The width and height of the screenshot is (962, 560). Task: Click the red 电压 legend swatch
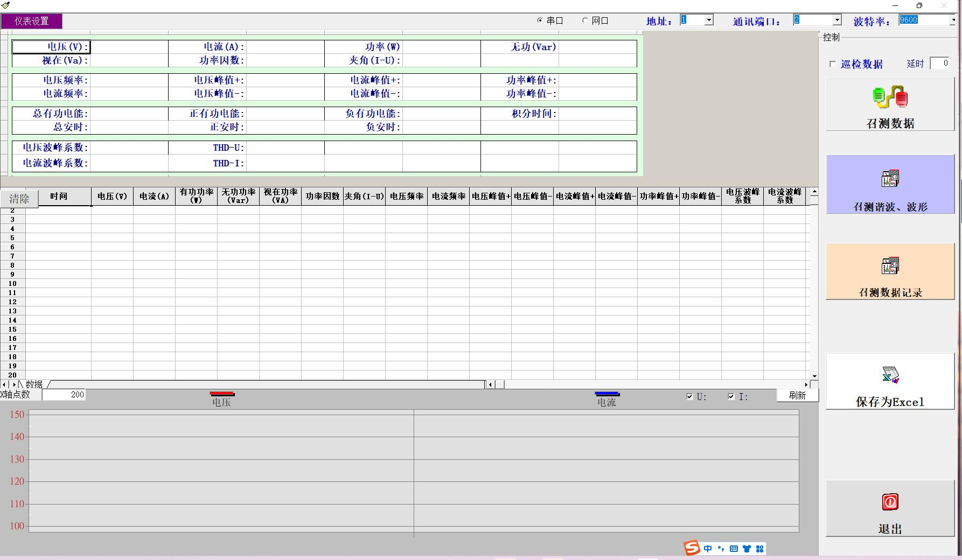pos(221,394)
